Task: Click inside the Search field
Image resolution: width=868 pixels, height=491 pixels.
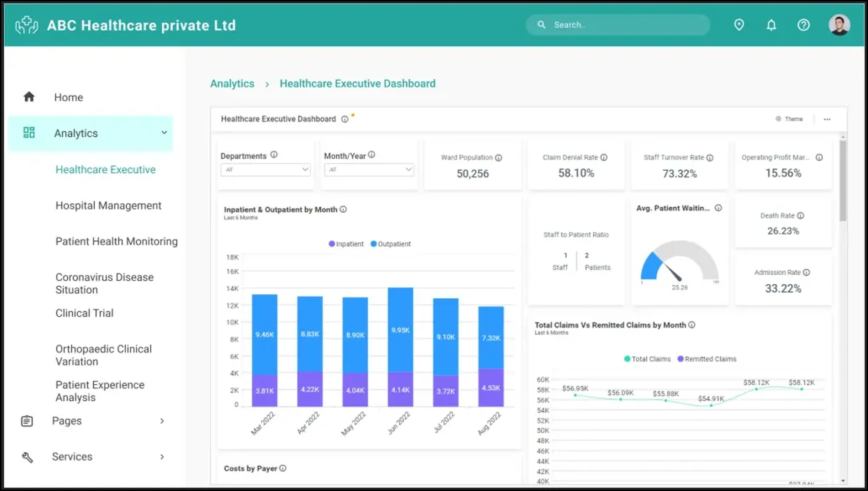Action: tap(618, 25)
